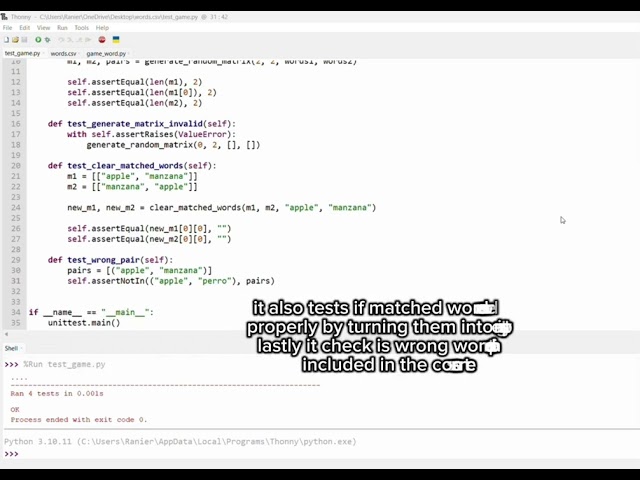Open the Edit menu
The image size is (640, 480).
coord(24,28)
